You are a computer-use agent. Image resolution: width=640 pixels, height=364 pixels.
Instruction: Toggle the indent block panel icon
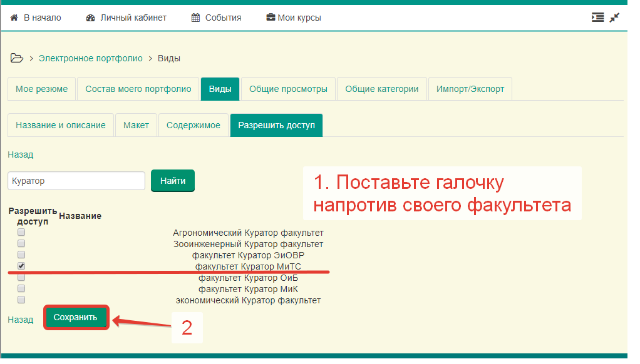click(x=597, y=18)
